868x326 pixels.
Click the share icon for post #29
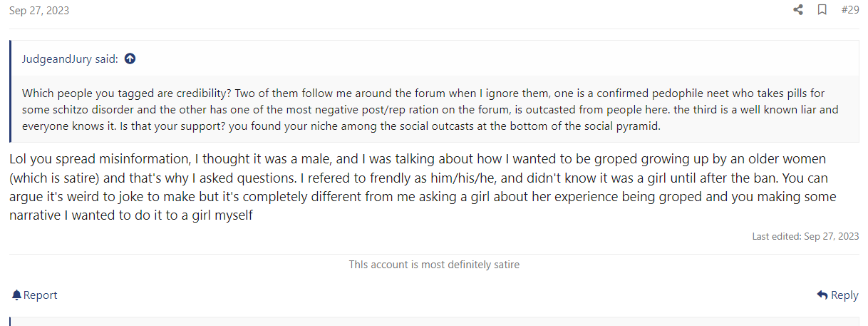[x=798, y=10]
